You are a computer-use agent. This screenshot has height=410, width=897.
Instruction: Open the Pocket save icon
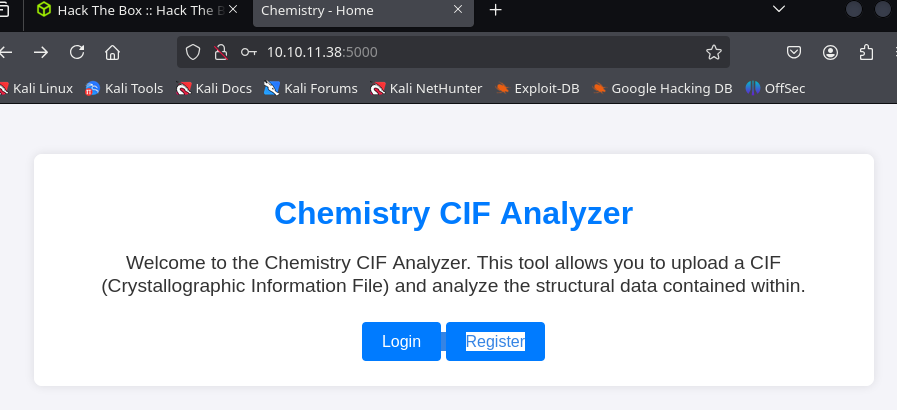(x=794, y=52)
